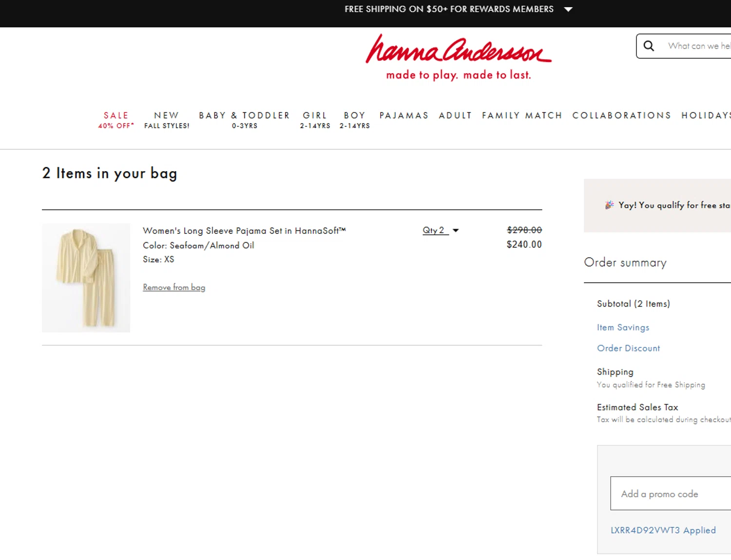
Task: Click the $240.00 sale price
Action: coord(524,245)
